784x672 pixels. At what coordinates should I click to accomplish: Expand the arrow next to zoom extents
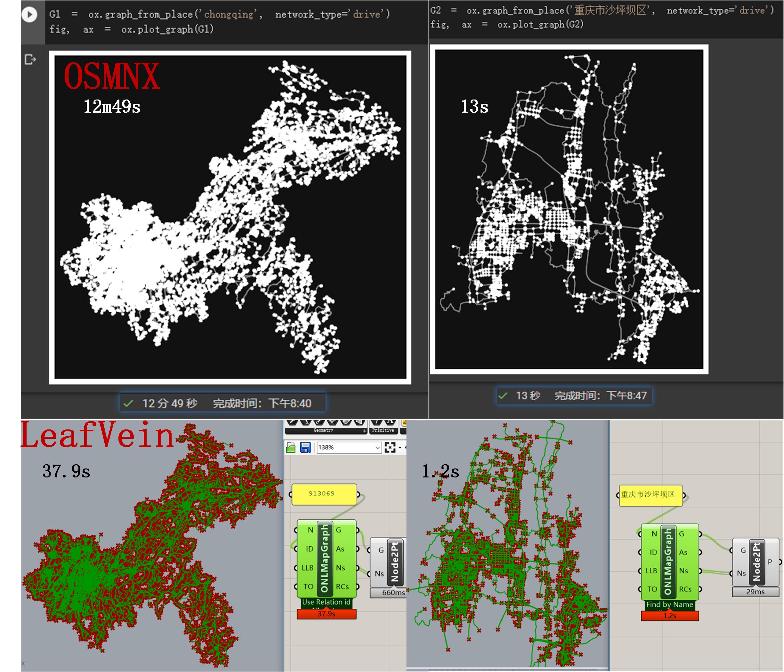click(400, 448)
